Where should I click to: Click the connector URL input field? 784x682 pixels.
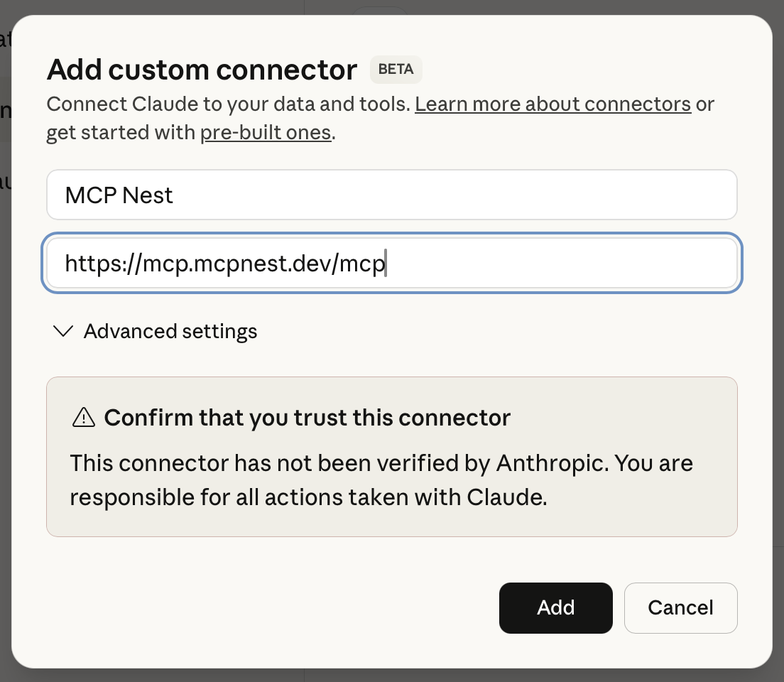tap(391, 262)
